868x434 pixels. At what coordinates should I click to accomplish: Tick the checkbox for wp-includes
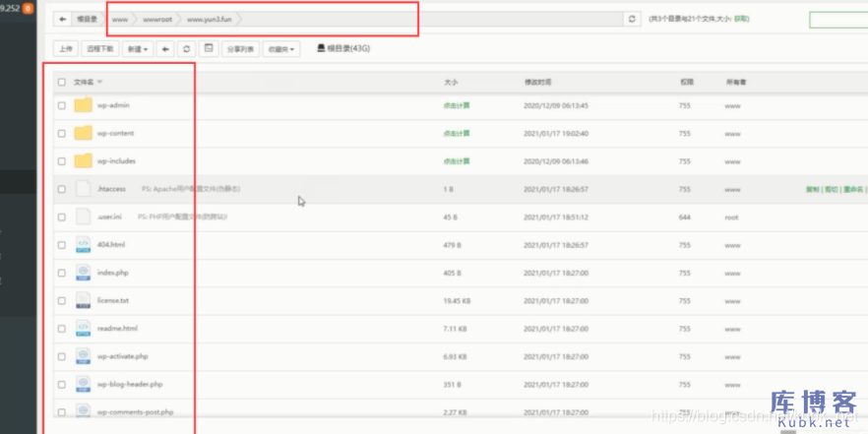(x=61, y=161)
